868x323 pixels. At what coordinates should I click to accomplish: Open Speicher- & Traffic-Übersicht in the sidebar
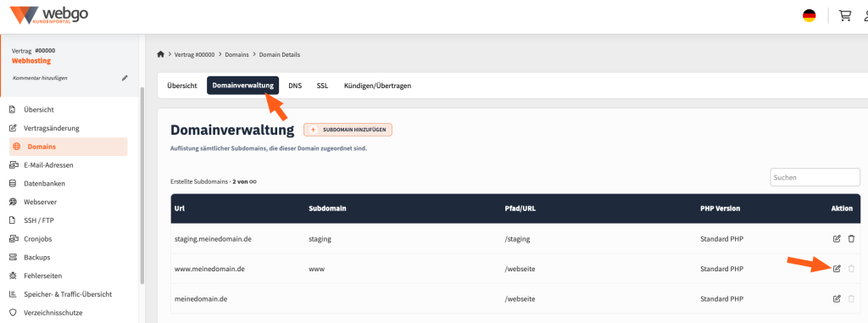(x=69, y=294)
